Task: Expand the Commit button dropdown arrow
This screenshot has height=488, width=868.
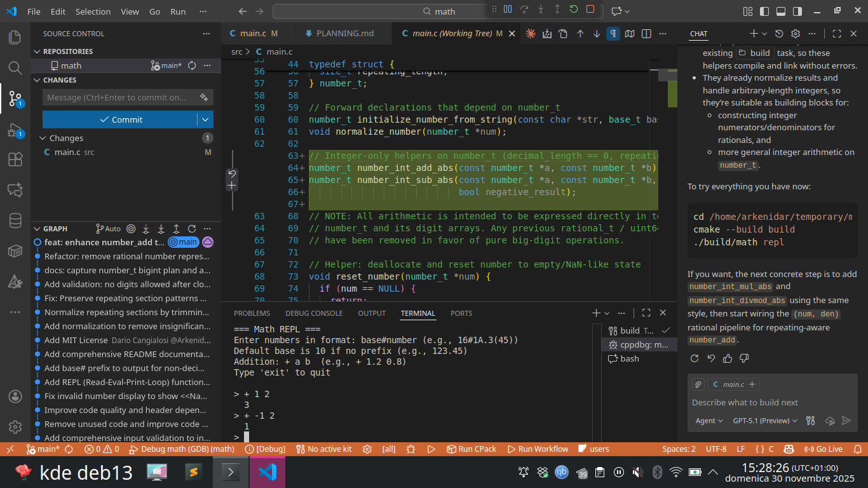Action: click(205, 119)
